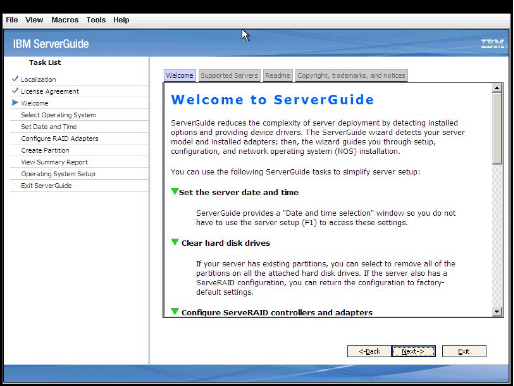Select Welcome in the Task List
514x386 pixels.
(x=34, y=103)
